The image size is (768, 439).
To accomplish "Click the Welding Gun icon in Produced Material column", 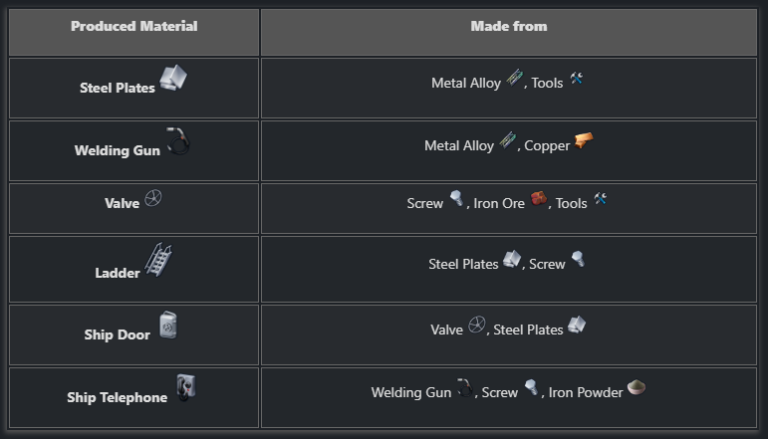I will tap(177, 141).
